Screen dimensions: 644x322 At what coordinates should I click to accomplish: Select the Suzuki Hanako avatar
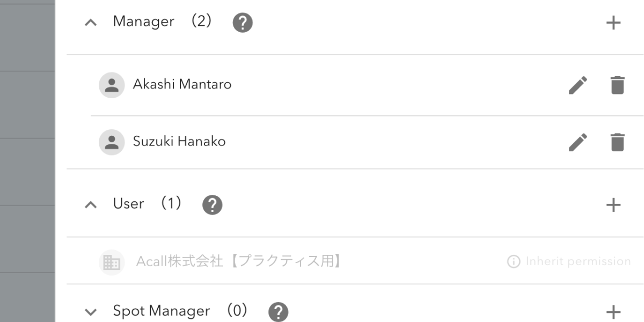click(x=112, y=142)
